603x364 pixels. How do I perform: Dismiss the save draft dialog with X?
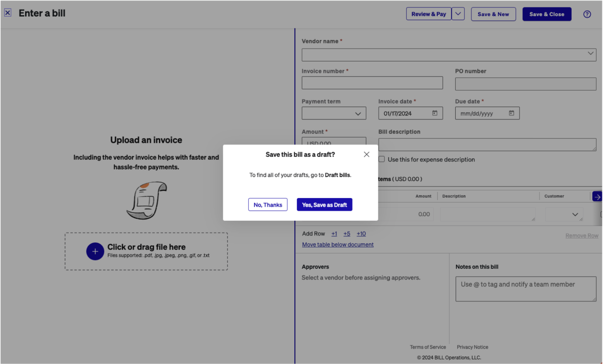[366, 155]
